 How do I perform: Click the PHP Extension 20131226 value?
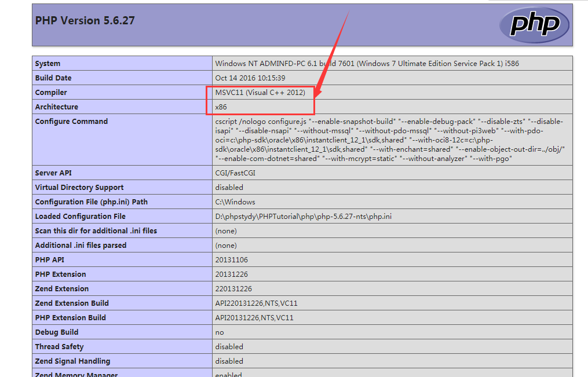228,274
